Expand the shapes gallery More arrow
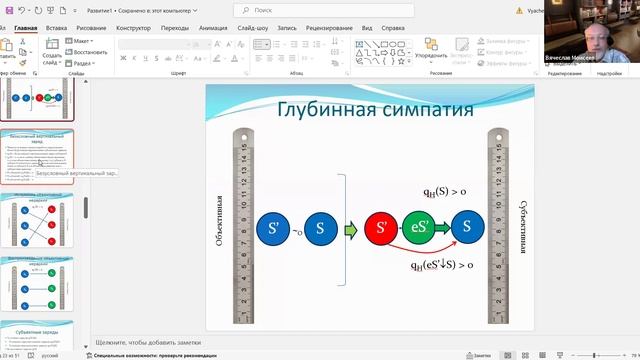640x360 pixels. click(x=409, y=62)
